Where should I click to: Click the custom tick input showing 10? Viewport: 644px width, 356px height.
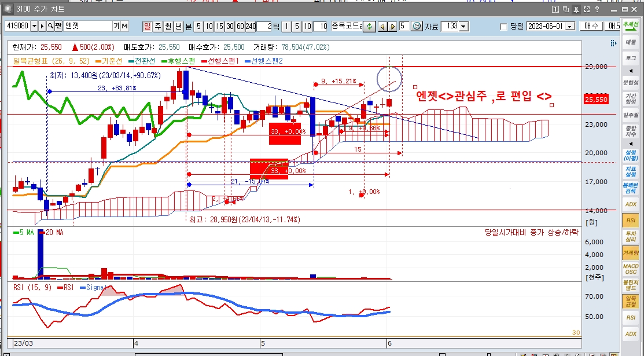point(321,26)
